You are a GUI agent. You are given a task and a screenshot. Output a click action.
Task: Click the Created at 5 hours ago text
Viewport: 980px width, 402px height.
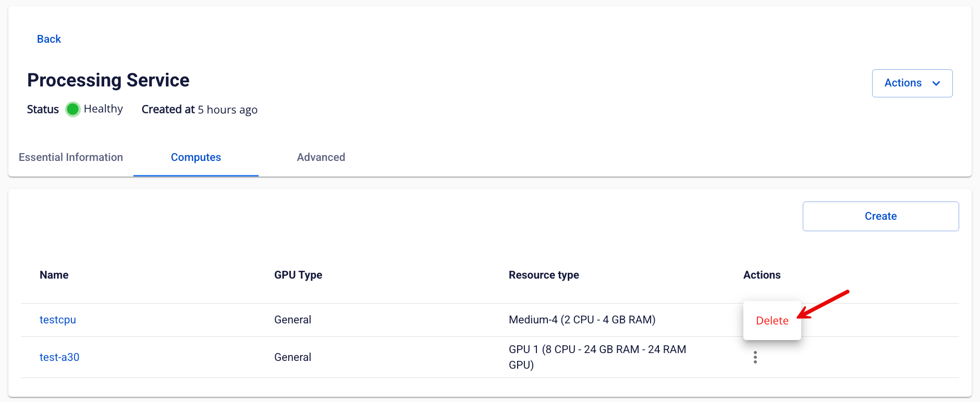click(200, 109)
